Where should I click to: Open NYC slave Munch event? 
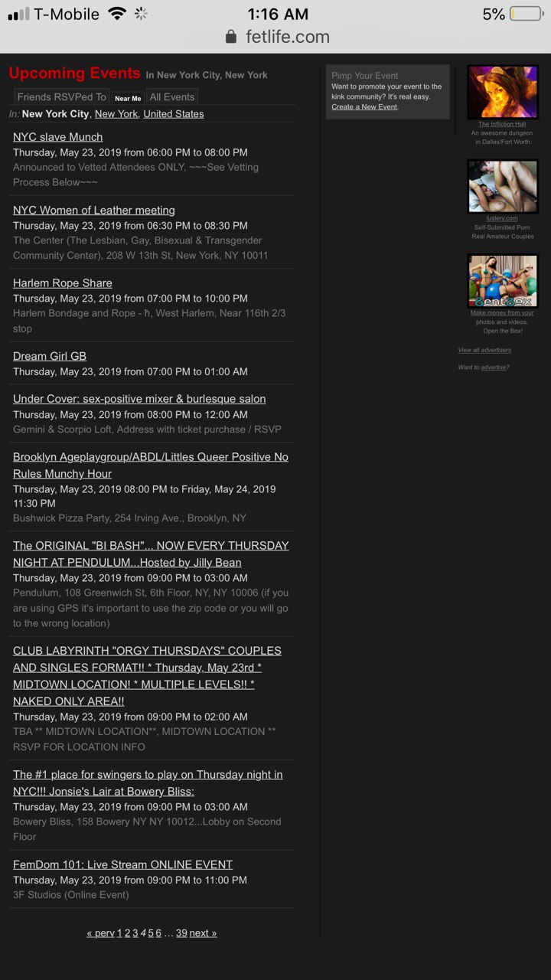(58, 137)
